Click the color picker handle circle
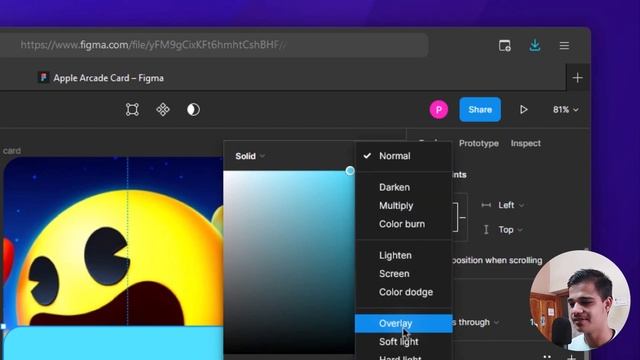The width and height of the screenshot is (640, 360). click(350, 171)
